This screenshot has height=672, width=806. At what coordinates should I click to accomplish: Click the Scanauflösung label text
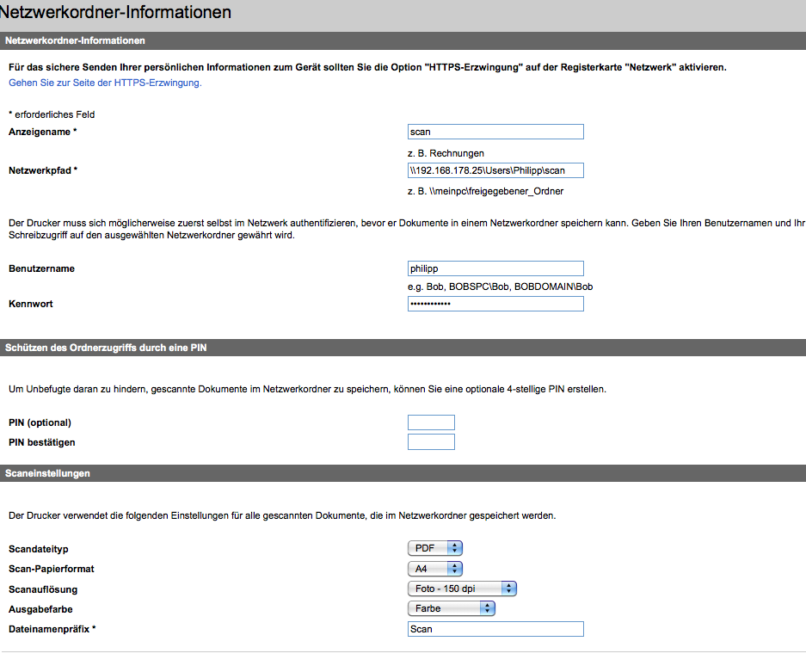[43, 589]
